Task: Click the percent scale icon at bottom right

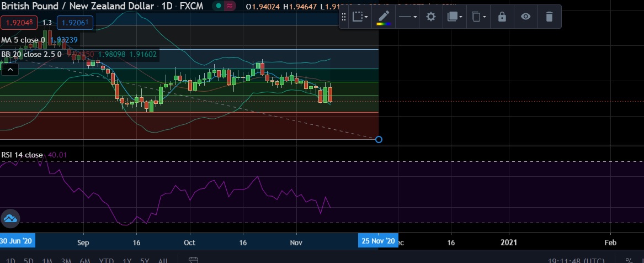Action: pyautogui.click(x=628, y=260)
